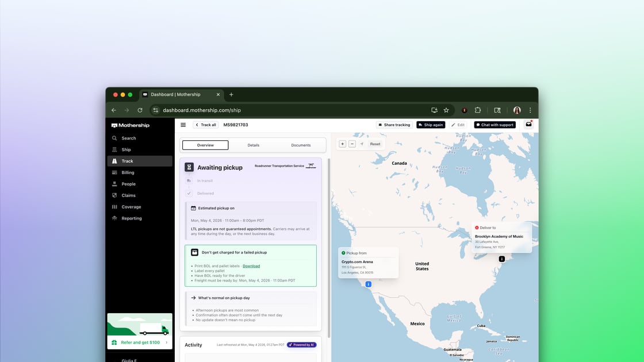Image resolution: width=644 pixels, height=362 pixels.
Task: Reset the map view
Action: pyautogui.click(x=375, y=144)
